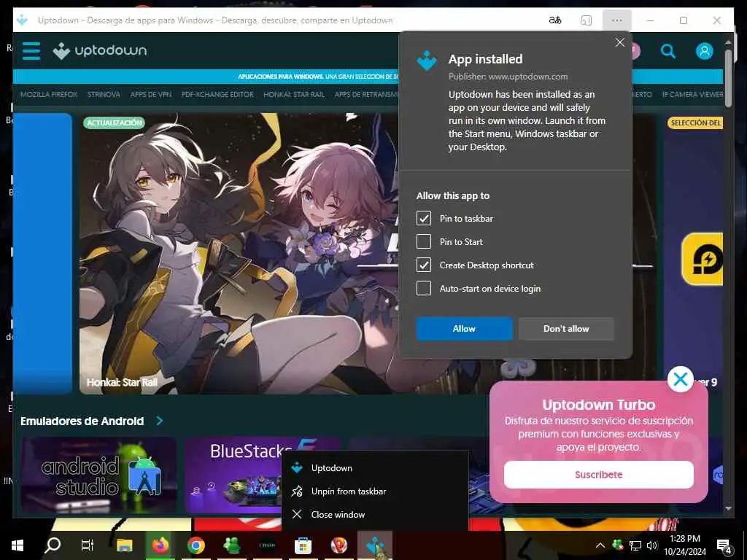The width and height of the screenshot is (747, 560).
Task: Click the page's vertical scrollbar thumb
Action: click(x=728, y=77)
